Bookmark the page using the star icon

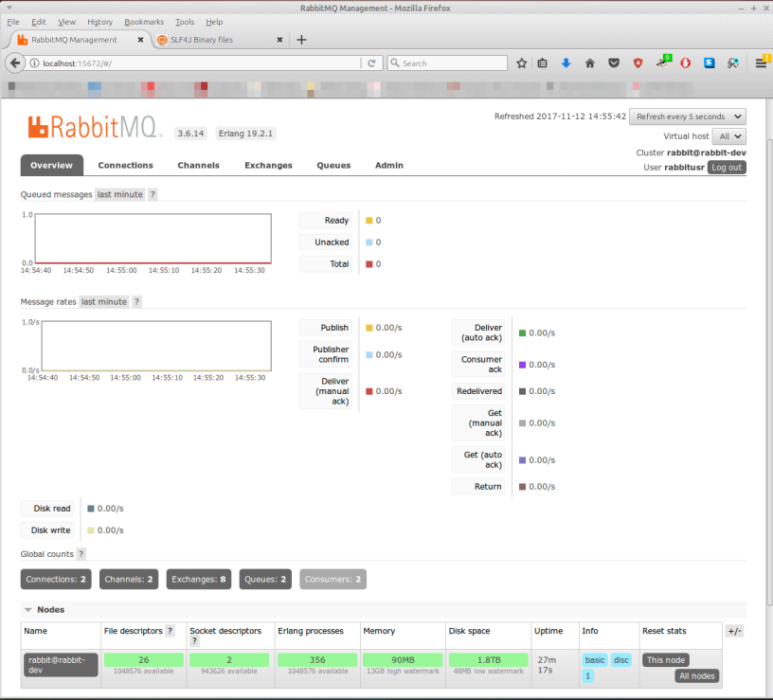[521, 63]
